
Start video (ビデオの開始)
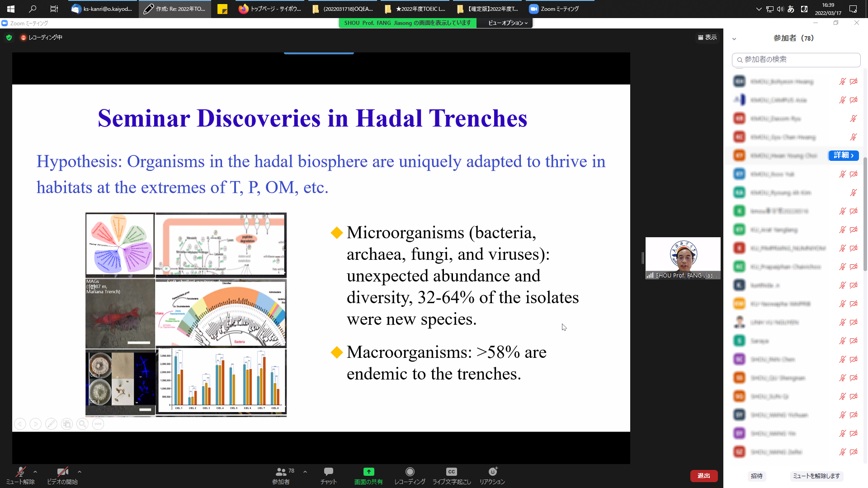(x=62, y=472)
